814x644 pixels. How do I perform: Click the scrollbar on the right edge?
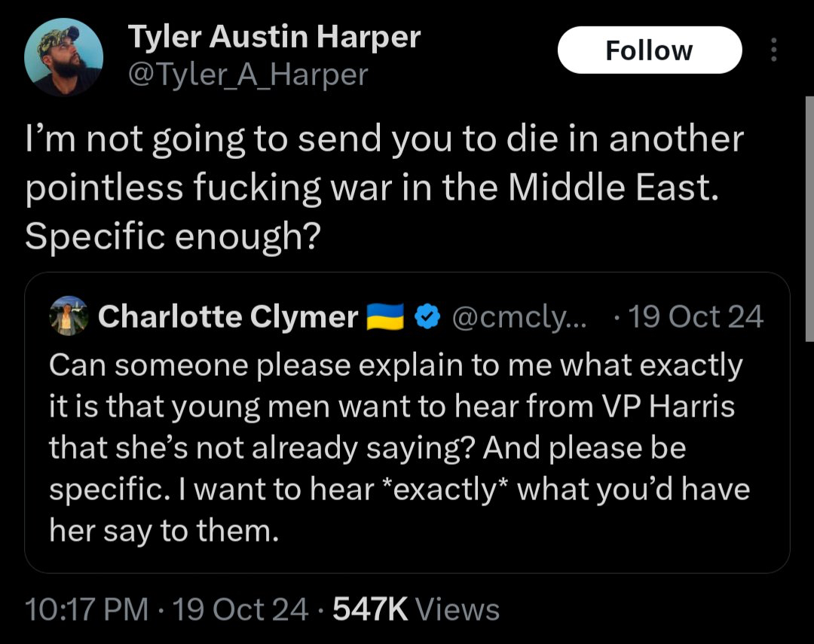coord(810,218)
